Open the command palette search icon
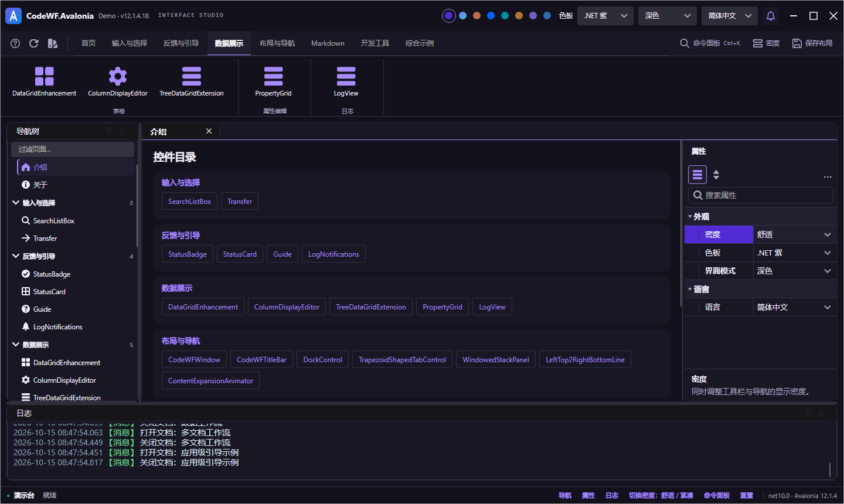Screen dimensions: 844x504 pos(685,43)
